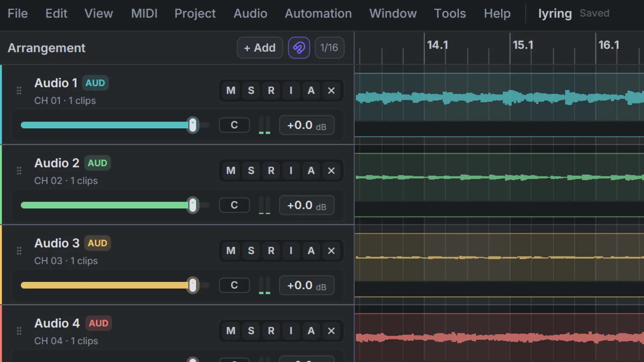Solo the Audio 3 track
Image resolution: width=644 pixels, height=362 pixels.
click(x=251, y=251)
